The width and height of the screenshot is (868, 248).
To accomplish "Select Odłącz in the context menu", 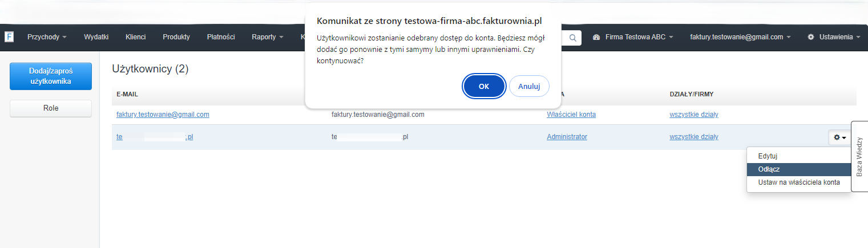I will [798, 169].
